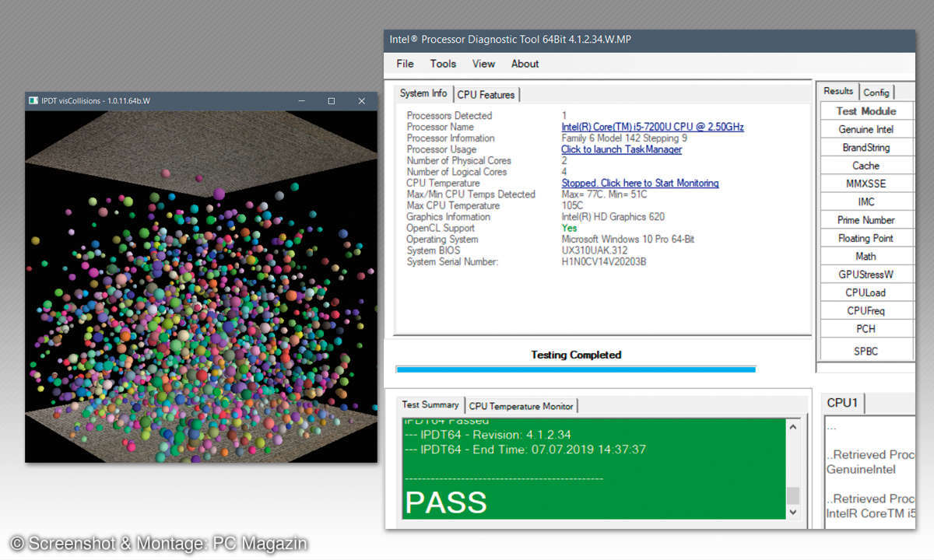Select the Test Summary tab
Image resolution: width=934 pixels, height=560 pixels.
click(430, 404)
